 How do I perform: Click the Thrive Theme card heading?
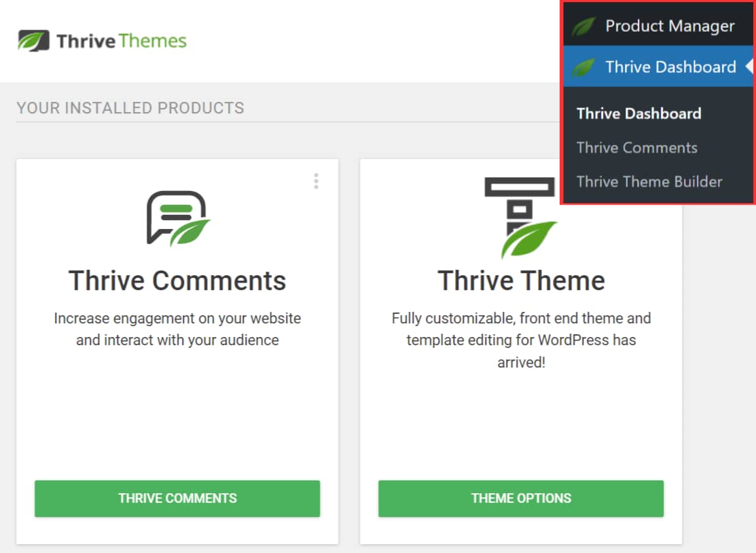(x=521, y=281)
